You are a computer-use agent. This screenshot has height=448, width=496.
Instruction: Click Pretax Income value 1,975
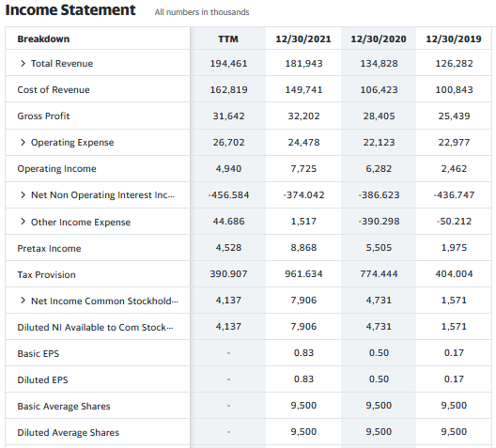[x=454, y=248]
